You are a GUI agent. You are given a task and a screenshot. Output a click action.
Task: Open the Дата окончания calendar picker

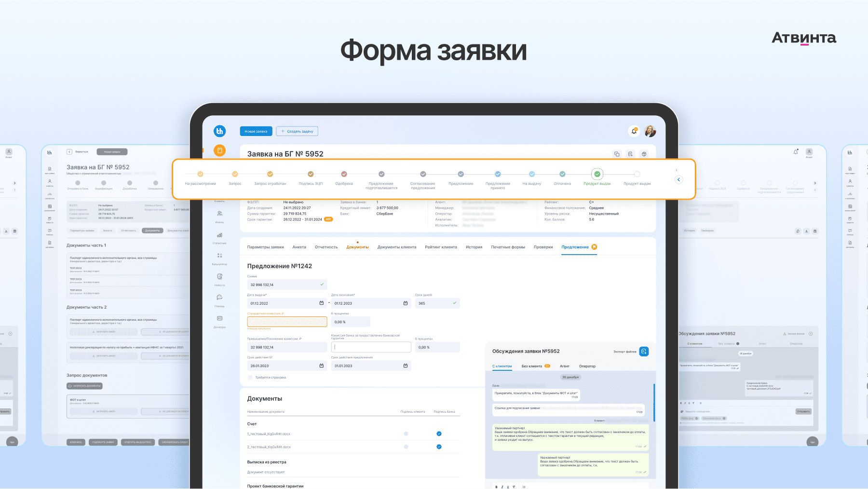click(x=406, y=303)
